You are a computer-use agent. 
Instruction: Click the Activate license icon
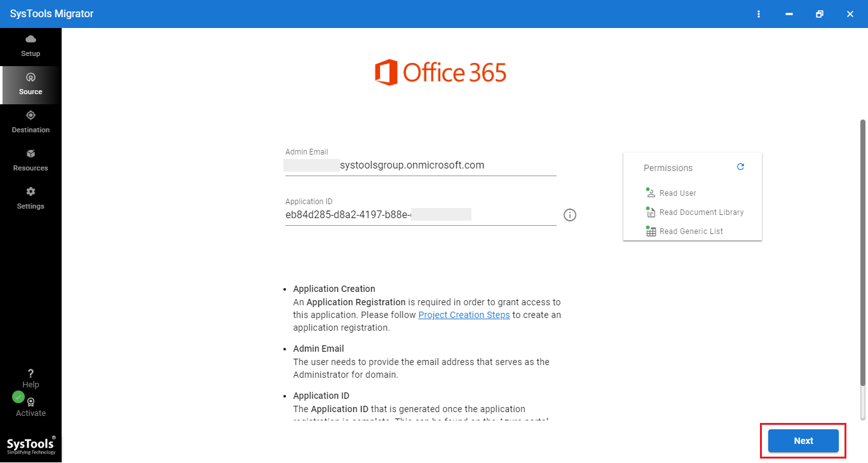[31, 402]
